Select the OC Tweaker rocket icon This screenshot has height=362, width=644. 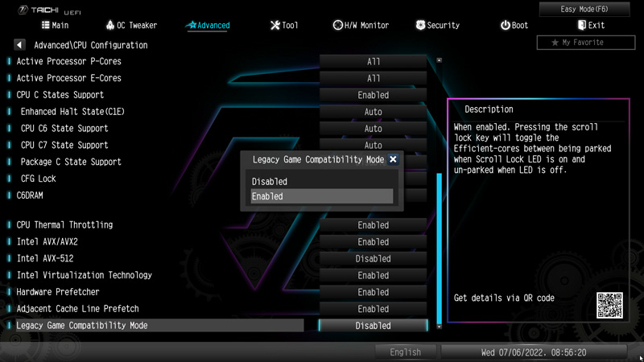pos(110,25)
